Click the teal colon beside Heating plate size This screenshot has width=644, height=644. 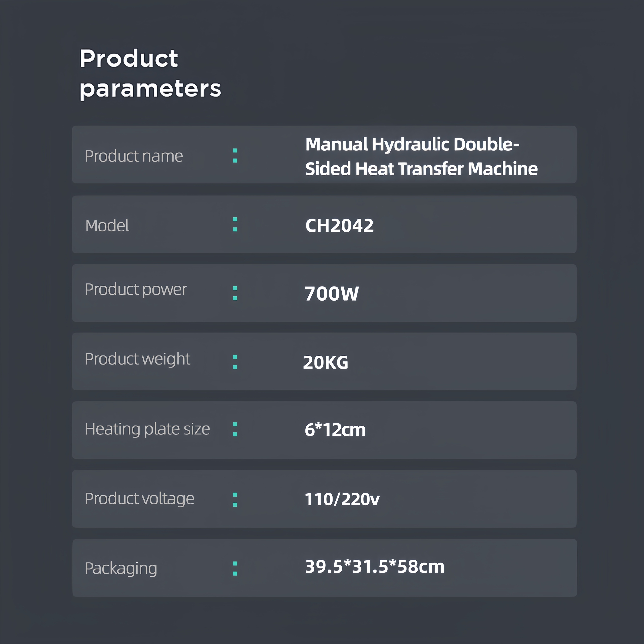[x=235, y=430]
